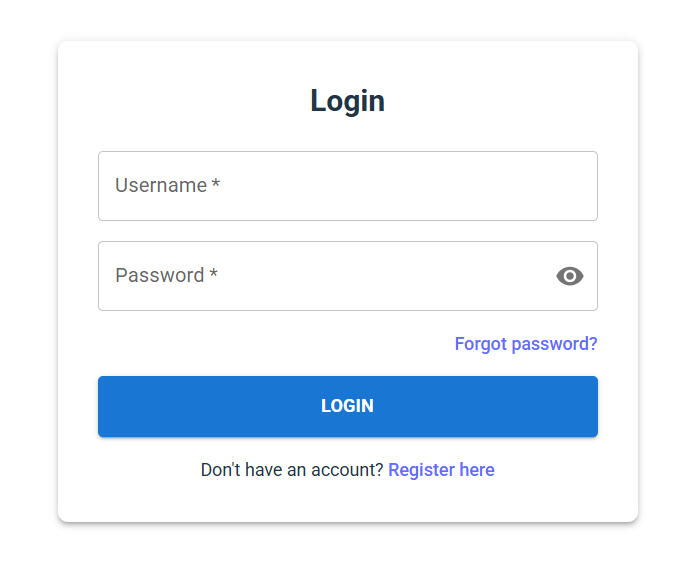Screen dimensions: 692x564
Task: Toggle password visibility in the Password field
Action: pos(569,276)
